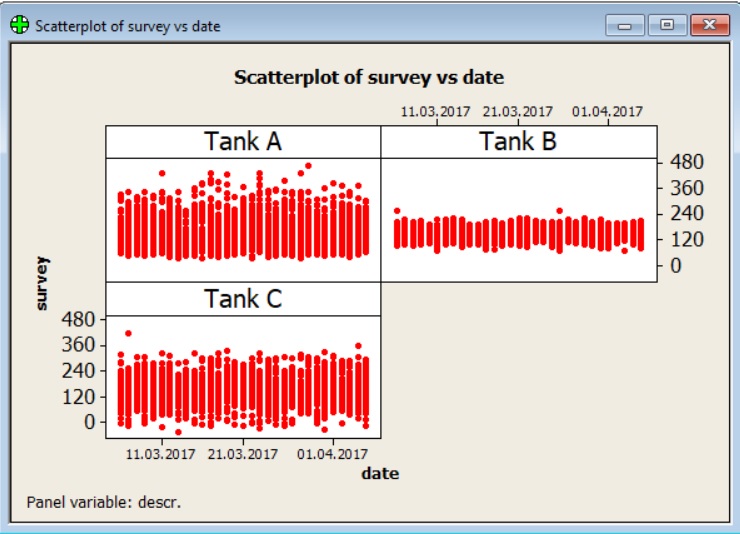Select the bold graph title above the panels
The height and width of the screenshot is (534, 740).
tap(368, 77)
